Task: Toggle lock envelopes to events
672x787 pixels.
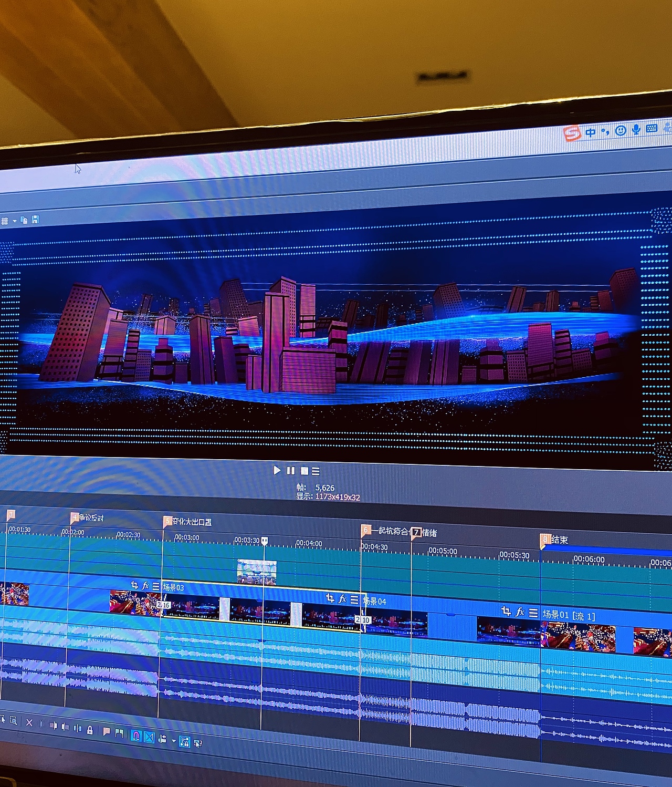Action: pyautogui.click(x=184, y=742)
